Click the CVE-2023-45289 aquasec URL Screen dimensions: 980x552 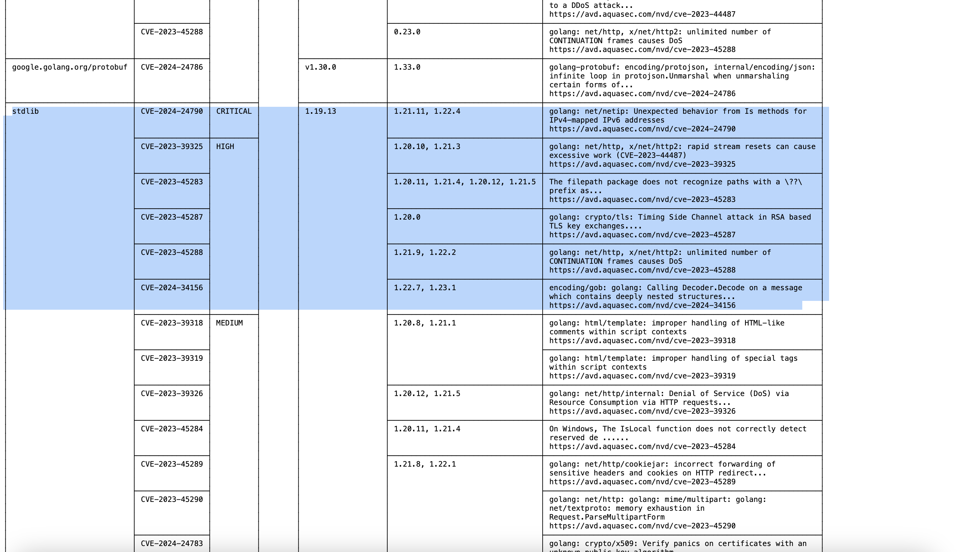click(x=642, y=482)
